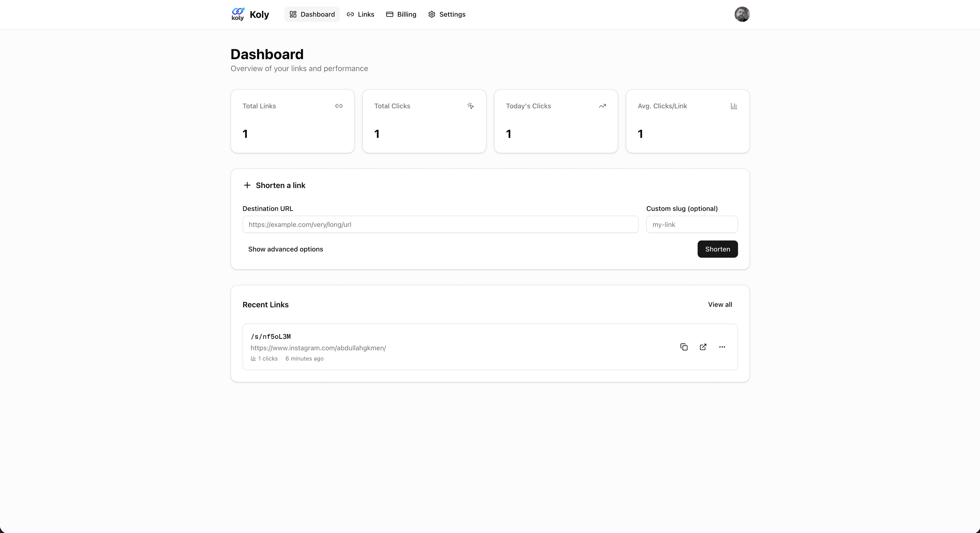Click the trending arrow icon on Today's Clicks
This screenshot has width=980, height=533.
tap(602, 106)
